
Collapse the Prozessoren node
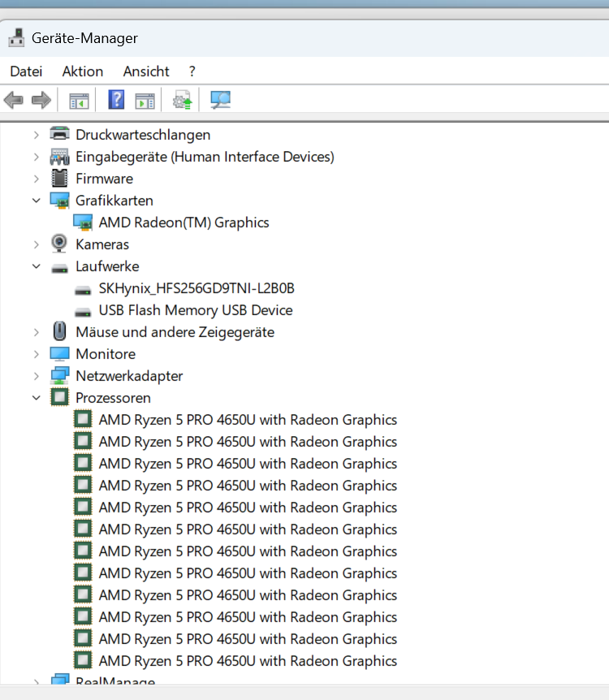37,398
